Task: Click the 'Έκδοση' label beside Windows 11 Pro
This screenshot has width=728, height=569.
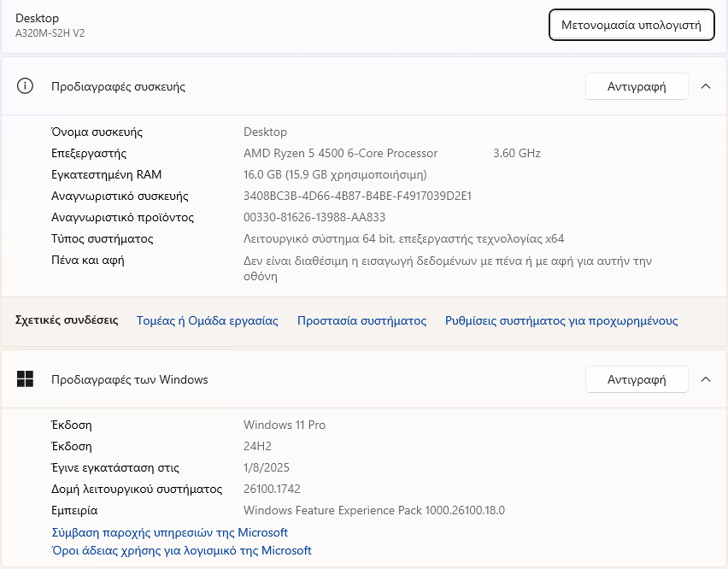Action: [x=72, y=425]
